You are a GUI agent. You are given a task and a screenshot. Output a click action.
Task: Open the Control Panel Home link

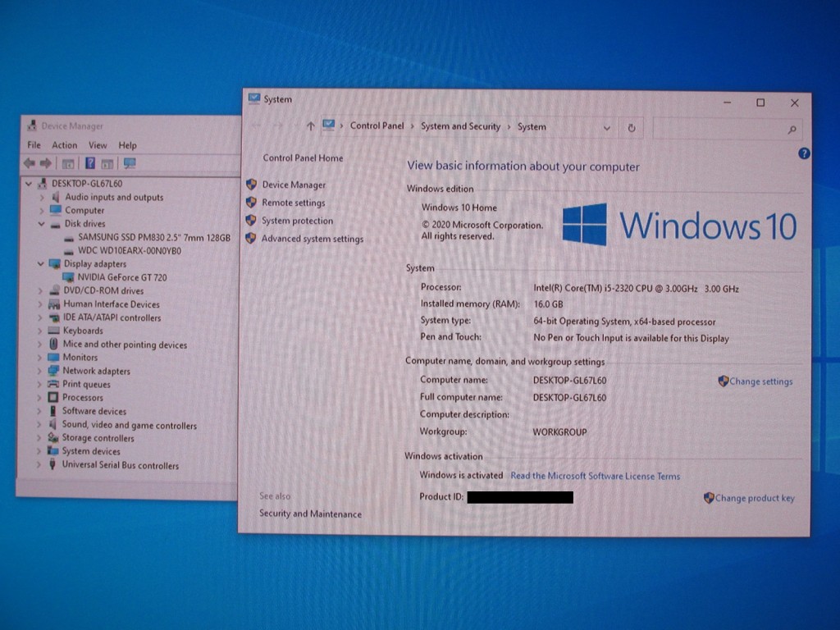click(303, 158)
